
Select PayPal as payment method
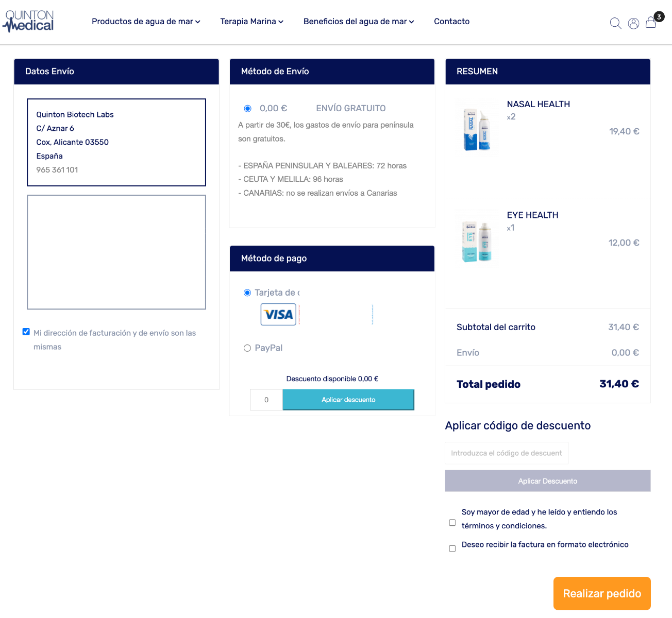pos(247,348)
